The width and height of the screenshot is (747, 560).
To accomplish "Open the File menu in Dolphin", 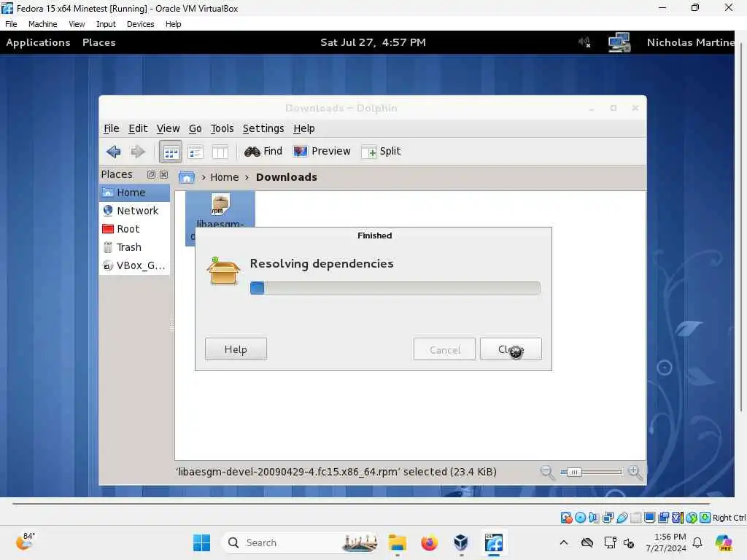I will click(112, 128).
